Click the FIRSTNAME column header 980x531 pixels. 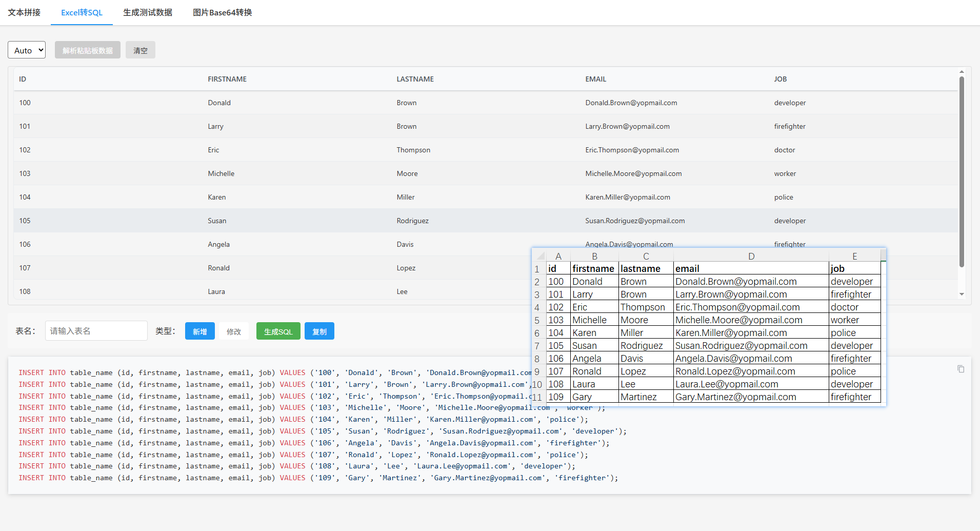(x=227, y=79)
